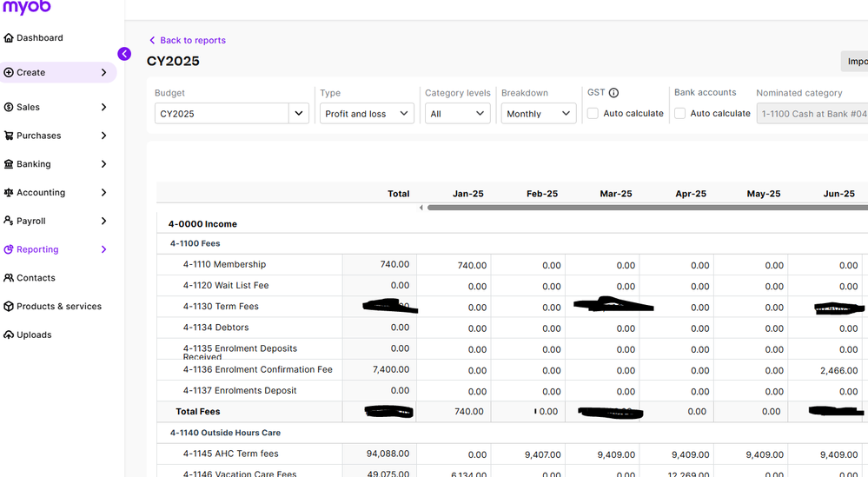Screen dimensions: 868x477
Task: Open the Category levels dropdown
Action: (457, 114)
